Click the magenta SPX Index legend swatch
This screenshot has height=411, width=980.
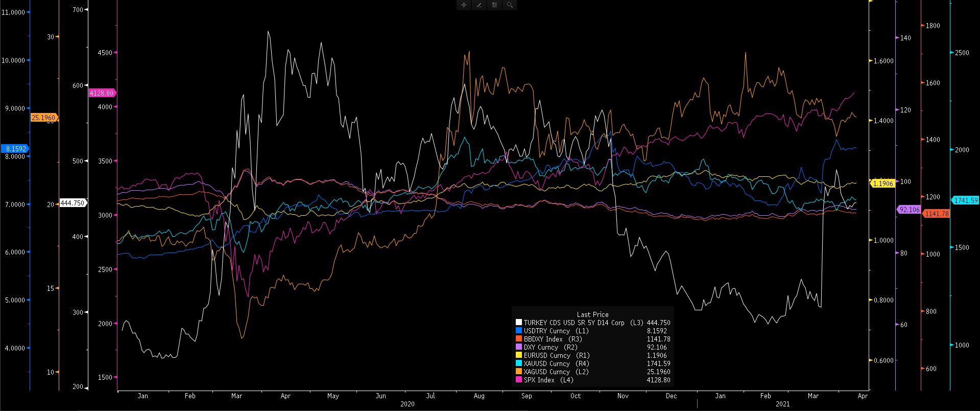[519, 380]
